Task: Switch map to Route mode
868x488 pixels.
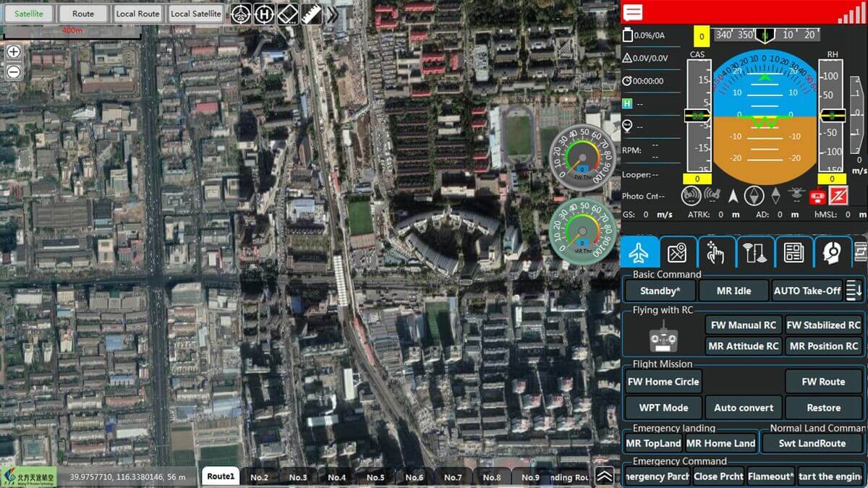Action: [x=83, y=14]
